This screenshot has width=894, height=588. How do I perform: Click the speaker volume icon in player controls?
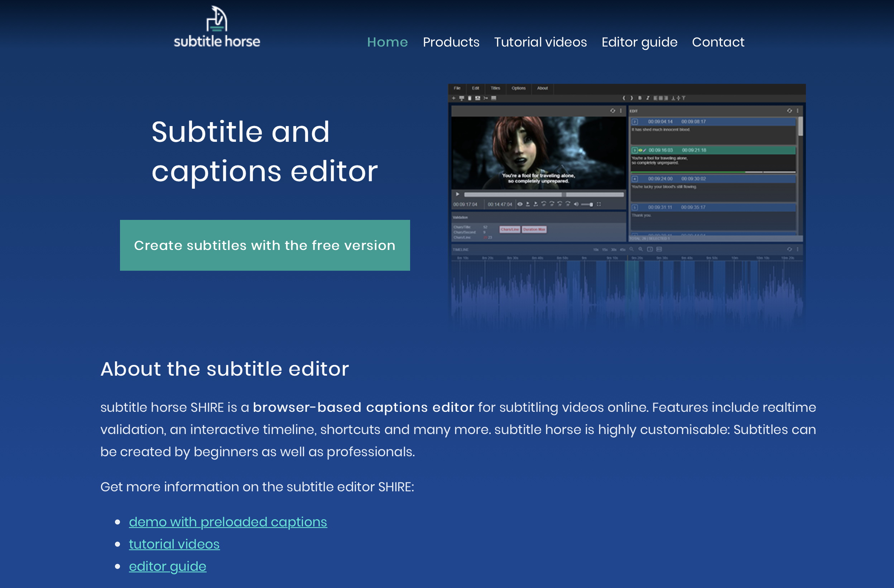coord(576,204)
